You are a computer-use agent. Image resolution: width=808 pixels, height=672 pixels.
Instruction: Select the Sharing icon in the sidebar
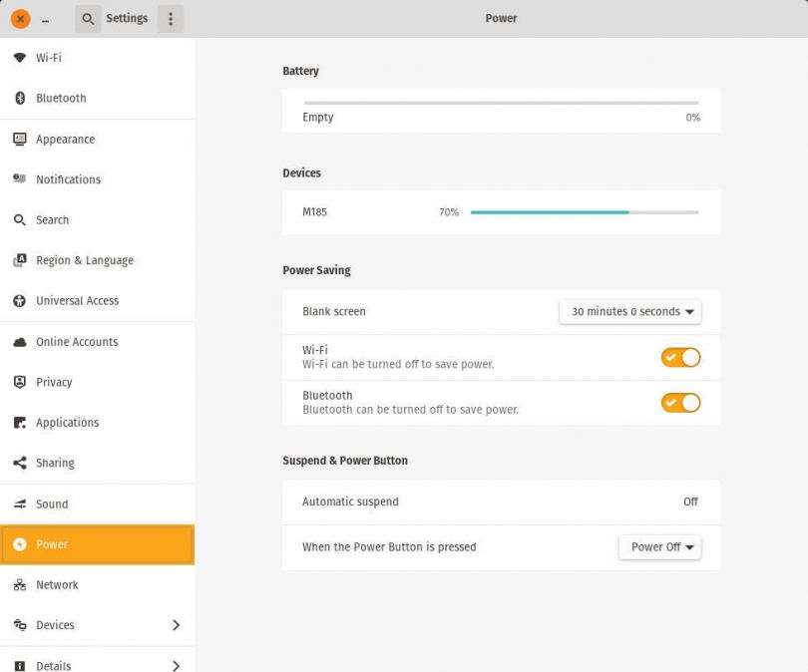pos(19,463)
